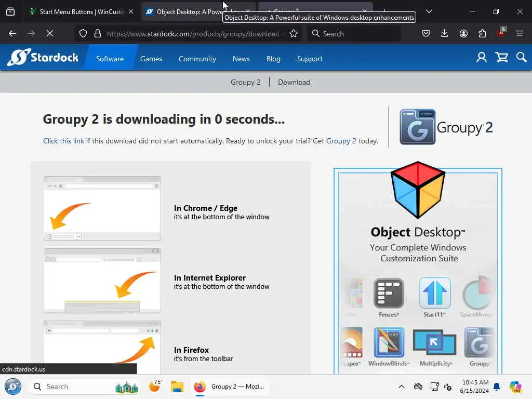Open Windows Start button
The width and height of the screenshot is (532, 399).
(13, 387)
